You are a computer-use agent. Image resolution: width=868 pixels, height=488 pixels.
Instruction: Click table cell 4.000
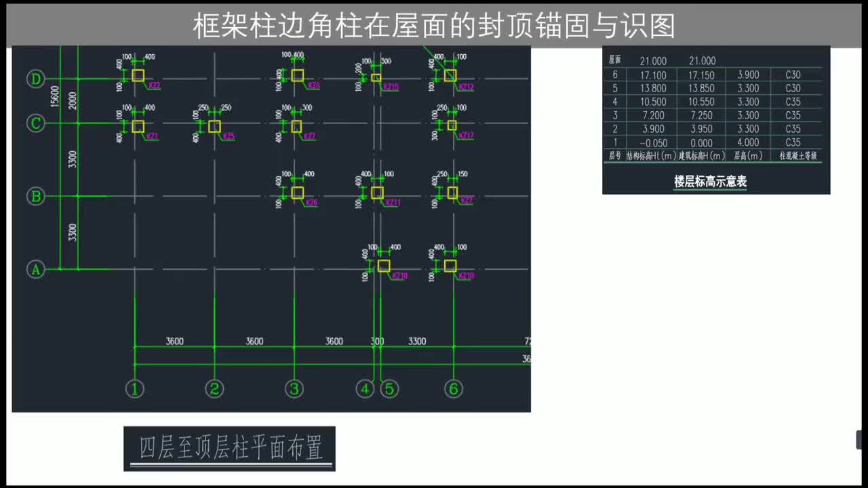pos(748,143)
